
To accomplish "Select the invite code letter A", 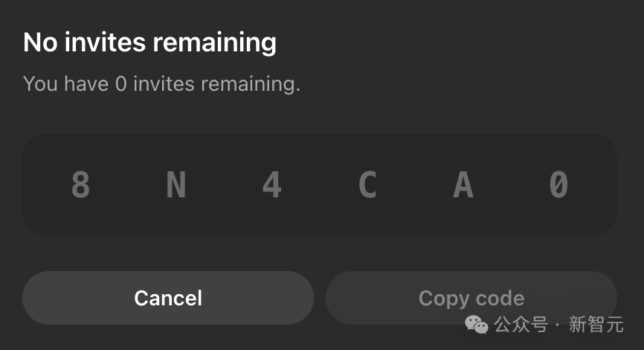I will tap(463, 185).
